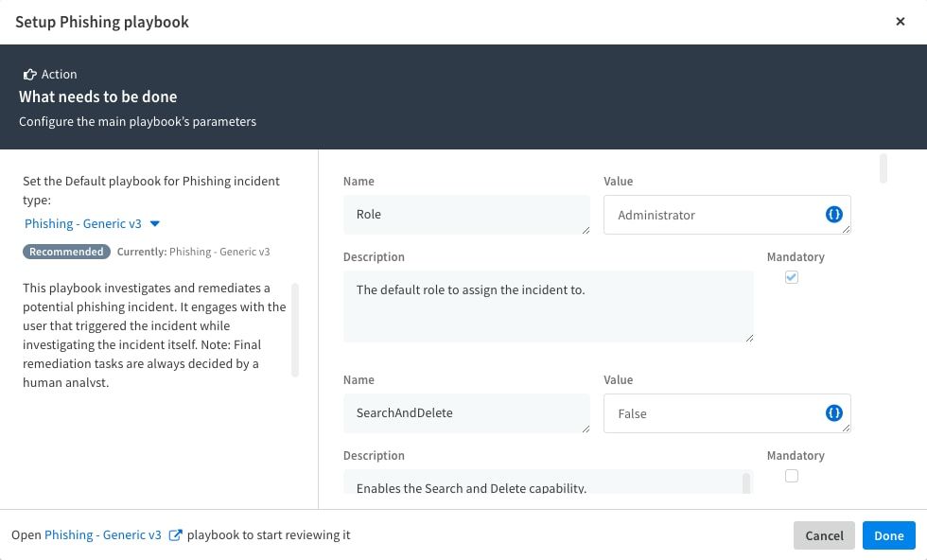
Task: Enable the SearchAndDelete Mandatory checkbox
Action: click(792, 476)
